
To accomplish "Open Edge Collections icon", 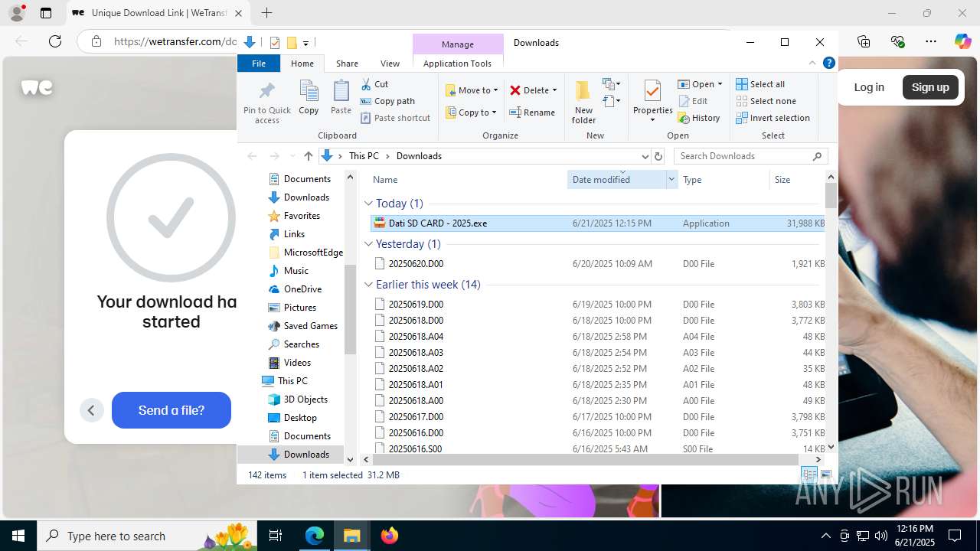I will (864, 41).
